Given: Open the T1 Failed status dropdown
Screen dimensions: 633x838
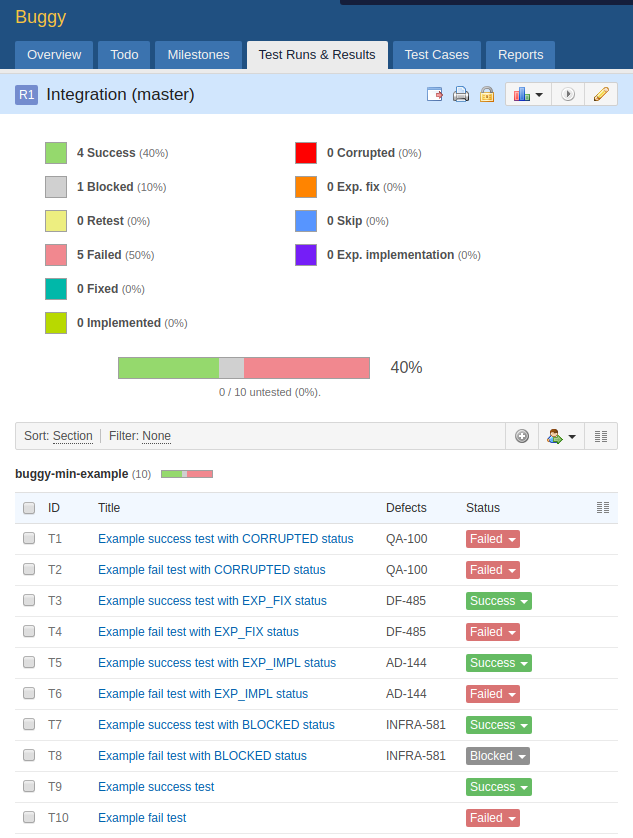Looking at the screenshot, I should point(493,539).
